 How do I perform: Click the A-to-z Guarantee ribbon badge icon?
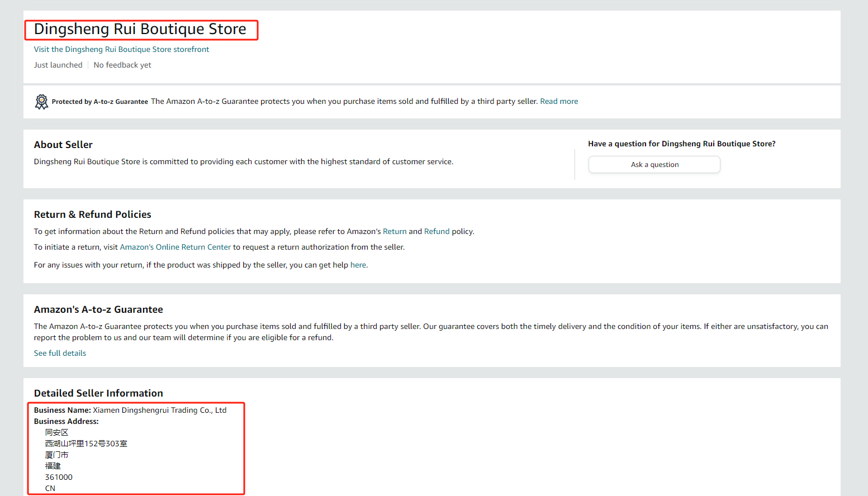click(x=41, y=102)
